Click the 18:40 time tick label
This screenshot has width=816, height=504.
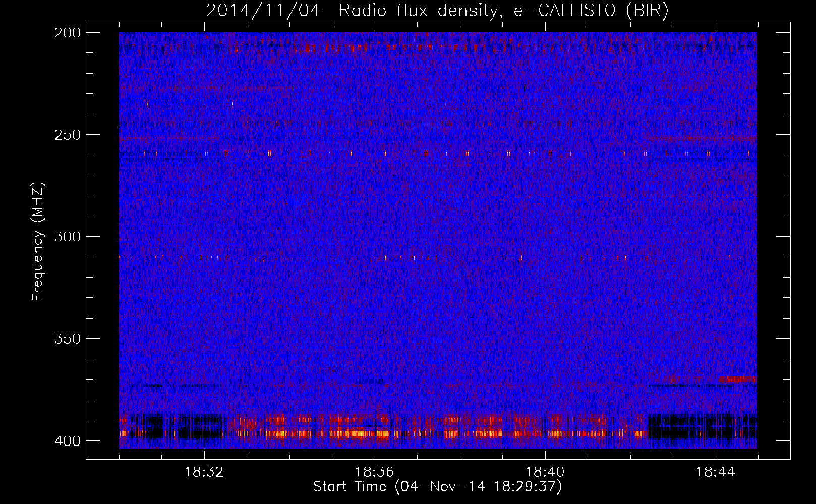tap(545, 472)
